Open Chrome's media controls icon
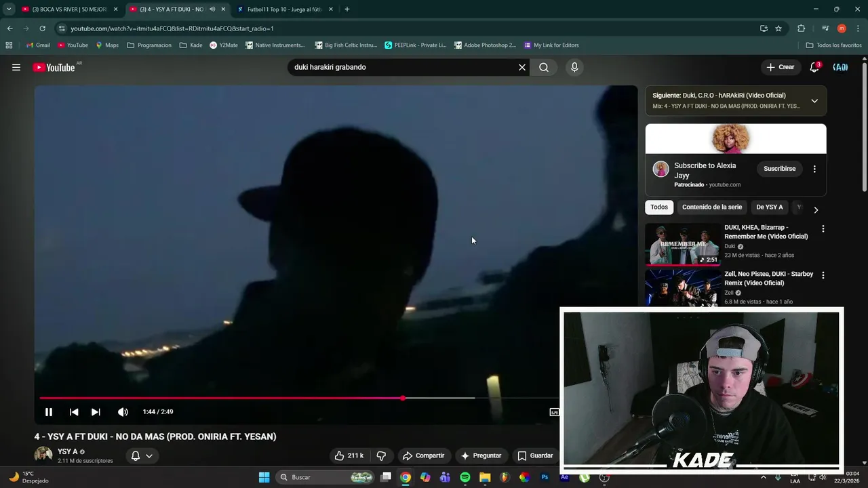Image resolution: width=868 pixels, height=488 pixels. (x=825, y=28)
